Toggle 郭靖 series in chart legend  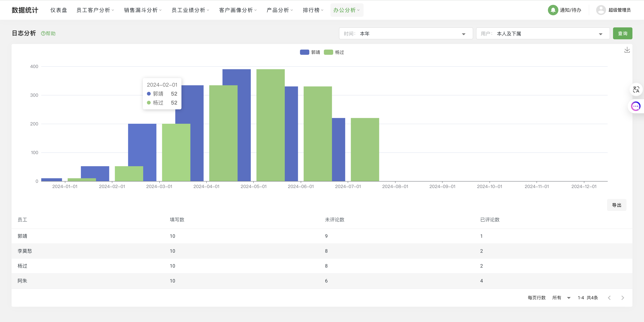[315, 52]
